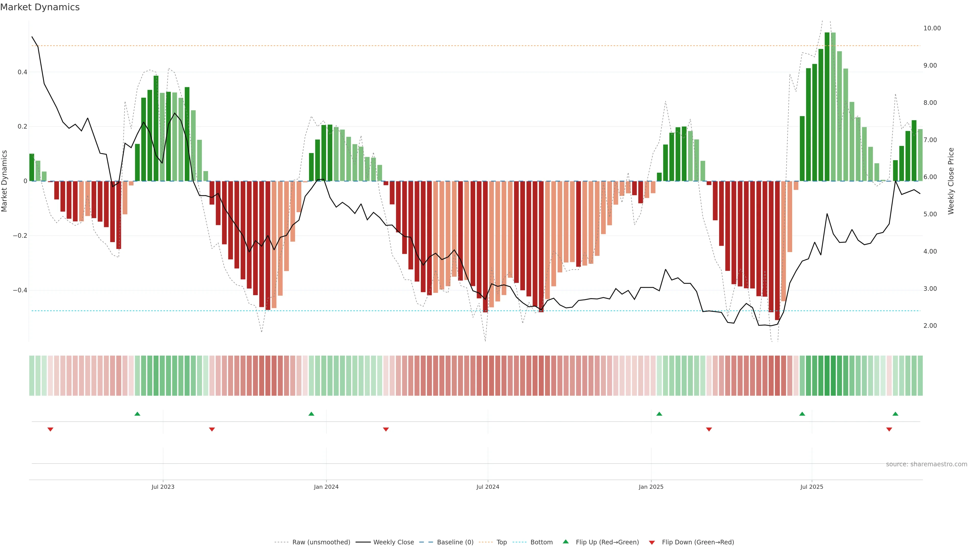Click green flip-up marker just before Jan 2024
The height and width of the screenshot is (551, 980).
point(311,414)
